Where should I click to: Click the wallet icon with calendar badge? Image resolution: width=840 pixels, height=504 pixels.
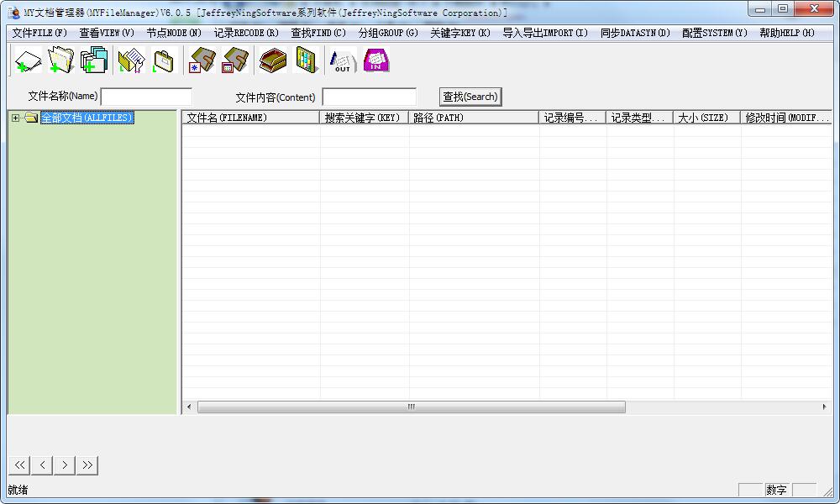click(x=236, y=61)
